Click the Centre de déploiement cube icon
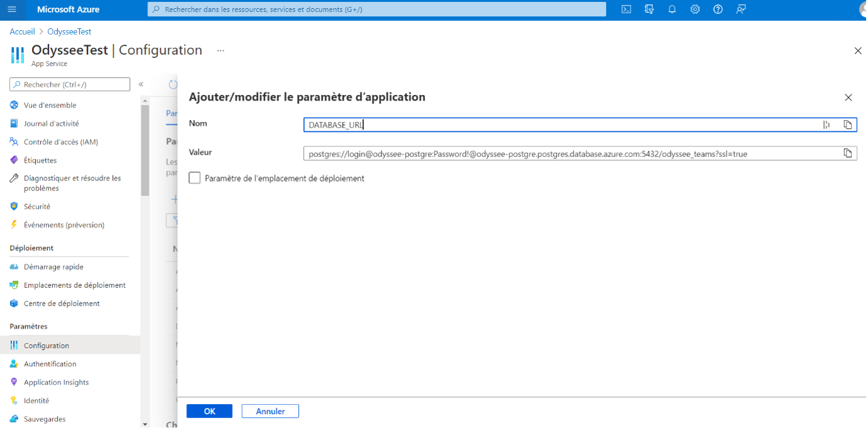The image size is (868, 430). pyautogui.click(x=14, y=303)
